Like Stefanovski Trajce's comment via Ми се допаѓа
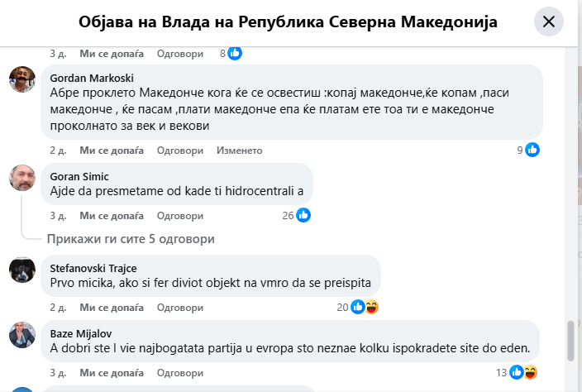This screenshot has width=582, height=392. pos(112,307)
